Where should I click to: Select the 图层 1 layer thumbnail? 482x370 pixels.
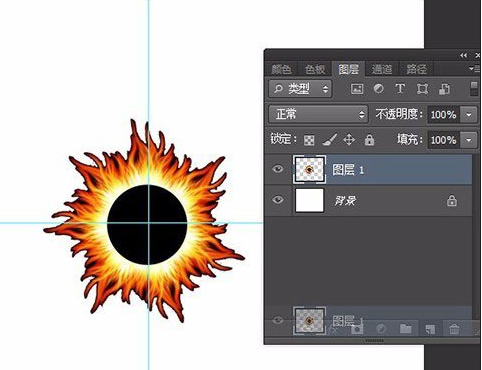(x=309, y=169)
